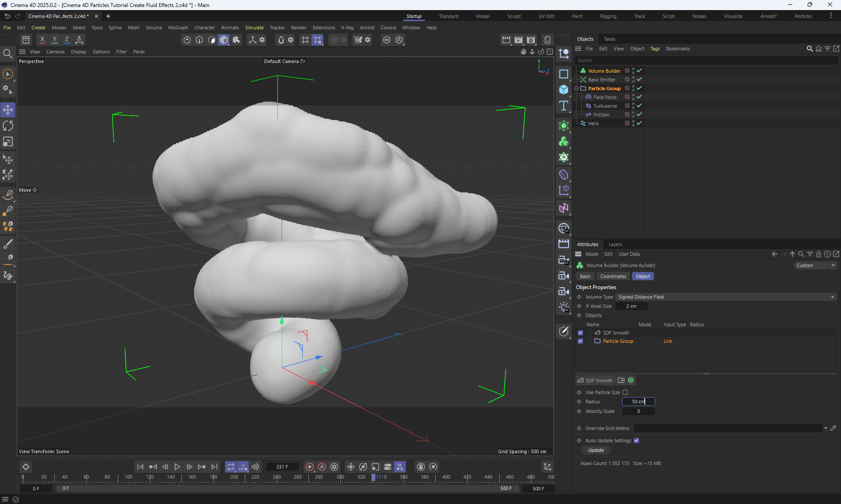Click the Link input type label
Image resolution: width=841 pixels, height=504 pixels.
(x=668, y=341)
